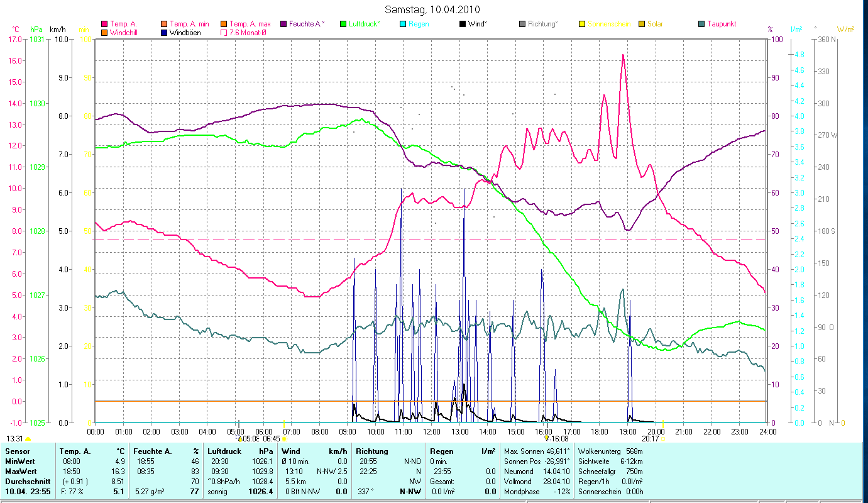Viewport: 868px width, 503px height.
Task: Click the Wolkenunterg 568m entry
Action: click(x=610, y=451)
